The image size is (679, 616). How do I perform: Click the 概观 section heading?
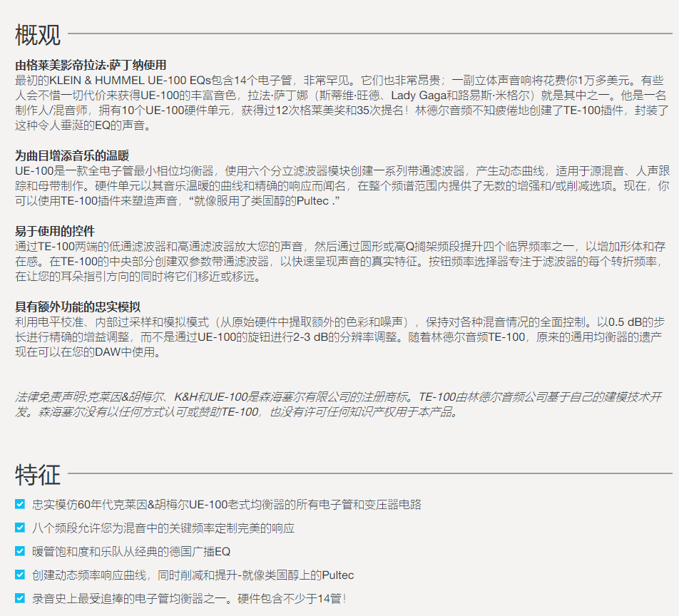(x=38, y=35)
